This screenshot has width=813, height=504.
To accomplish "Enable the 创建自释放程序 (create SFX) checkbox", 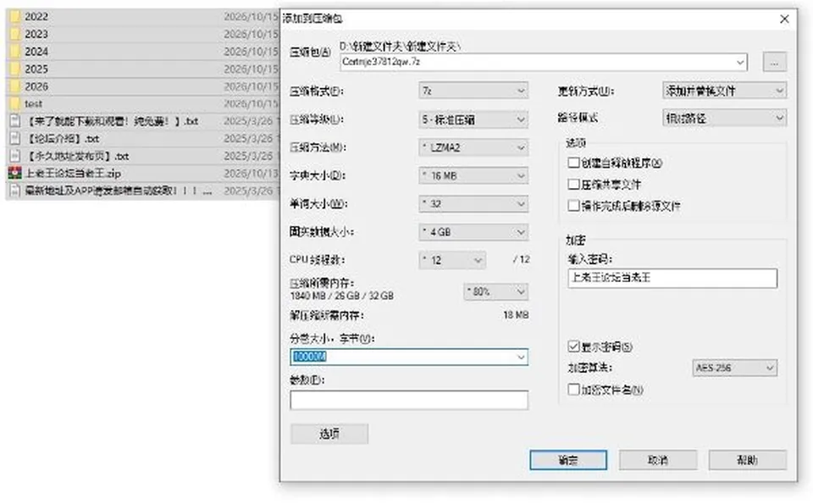I will (573, 163).
